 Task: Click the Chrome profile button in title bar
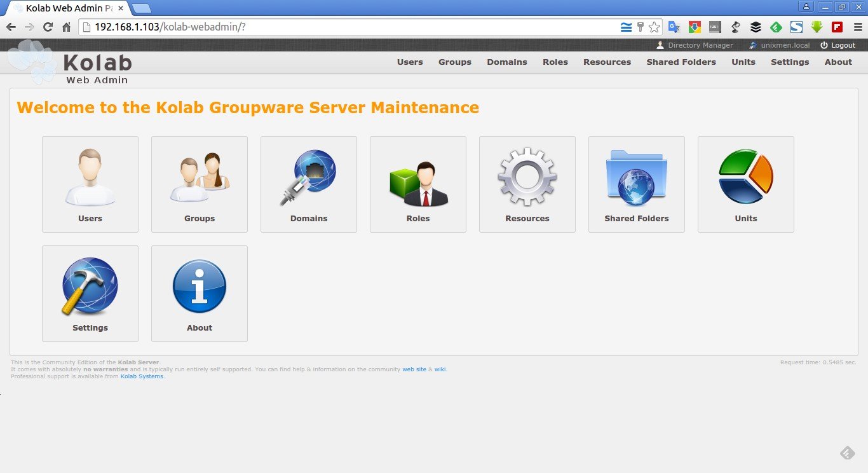click(x=806, y=6)
